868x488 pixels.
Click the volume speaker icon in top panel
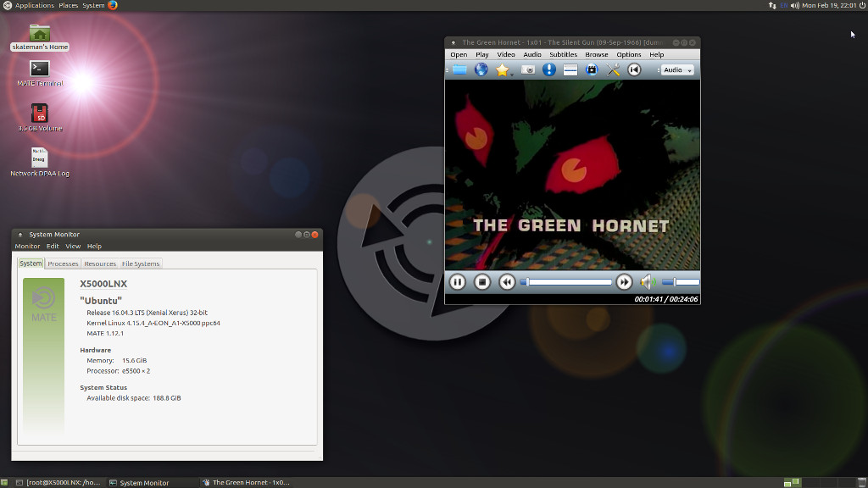[x=795, y=6]
